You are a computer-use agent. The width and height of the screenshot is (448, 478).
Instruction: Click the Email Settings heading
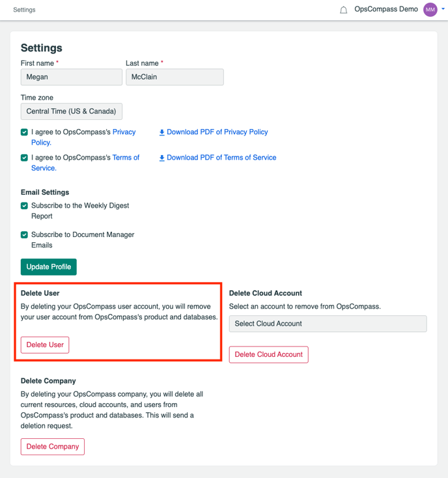(x=45, y=192)
